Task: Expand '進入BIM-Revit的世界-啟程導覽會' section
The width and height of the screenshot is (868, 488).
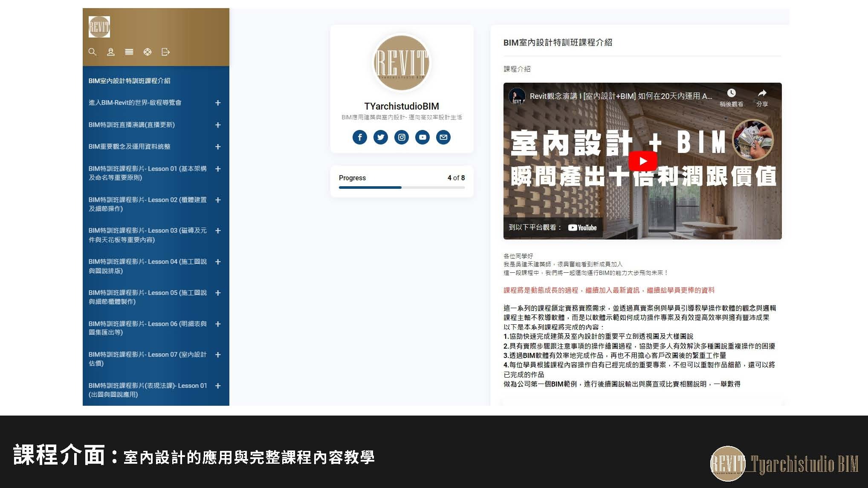Action: click(x=218, y=103)
